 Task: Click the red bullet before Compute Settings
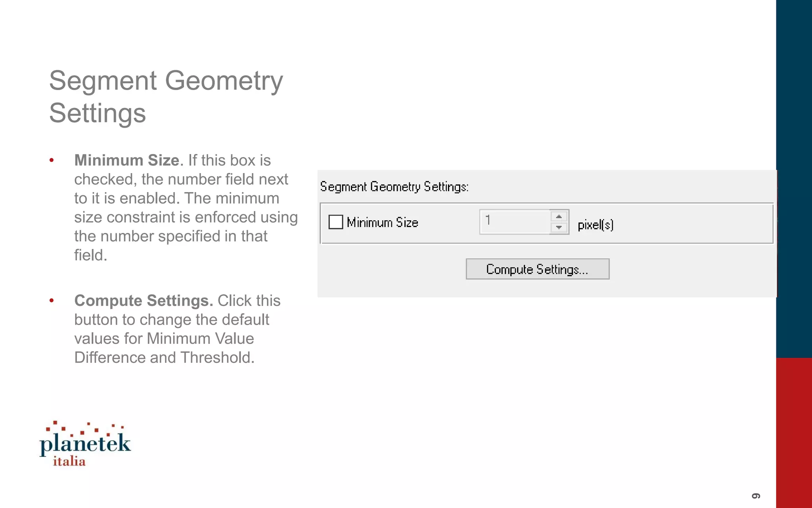(x=52, y=301)
